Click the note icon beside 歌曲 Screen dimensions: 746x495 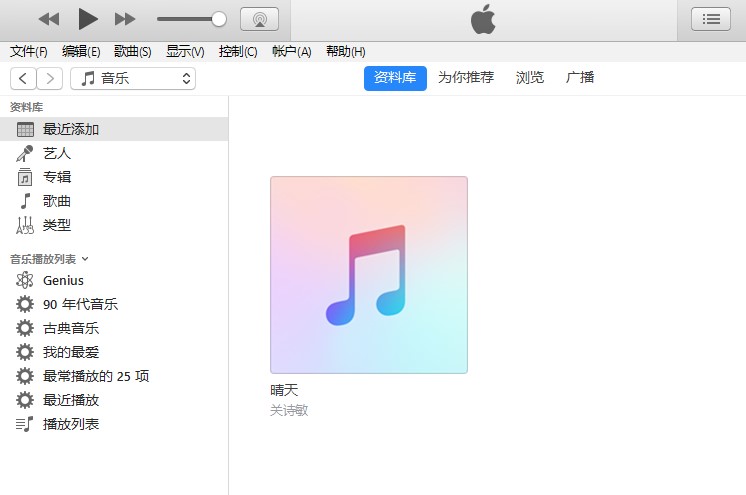click(25, 201)
